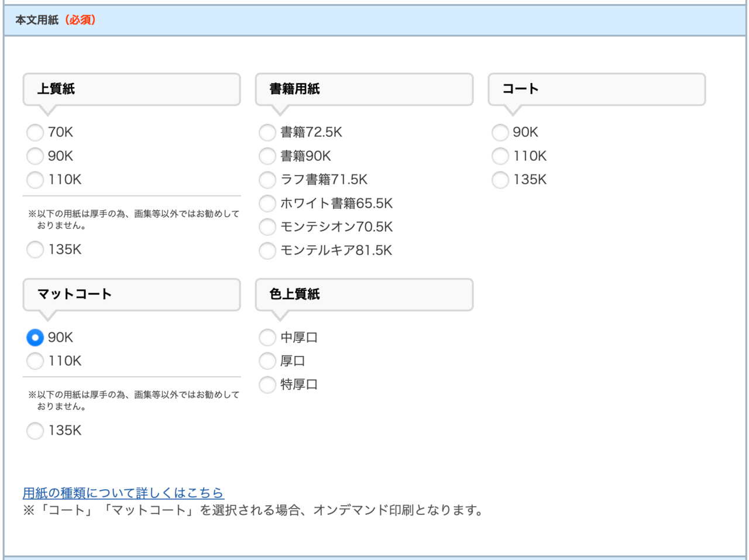Select 90K under コート
The width and height of the screenshot is (749, 560).
coord(500,133)
